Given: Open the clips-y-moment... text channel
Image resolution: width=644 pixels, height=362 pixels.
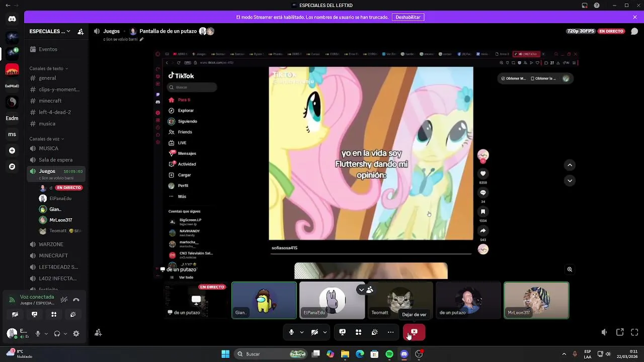Looking at the screenshot, I should [x=55, y=89].
